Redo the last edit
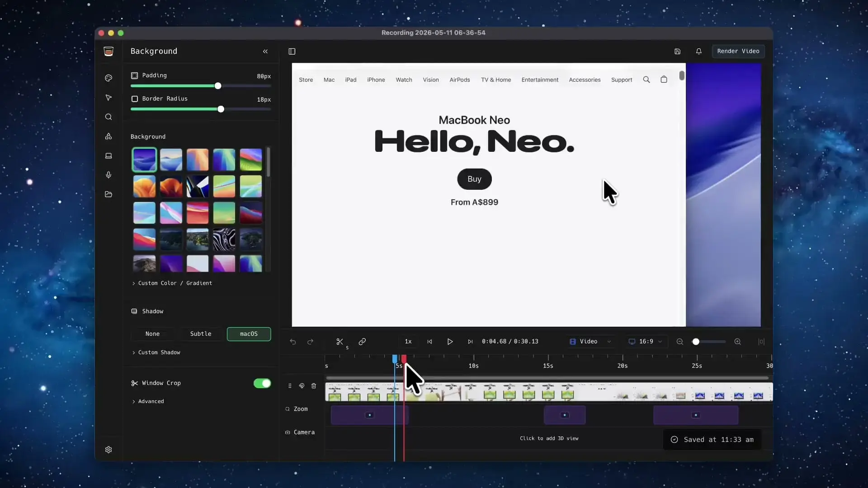Screen dimensions: 868x488 [310, 342]
